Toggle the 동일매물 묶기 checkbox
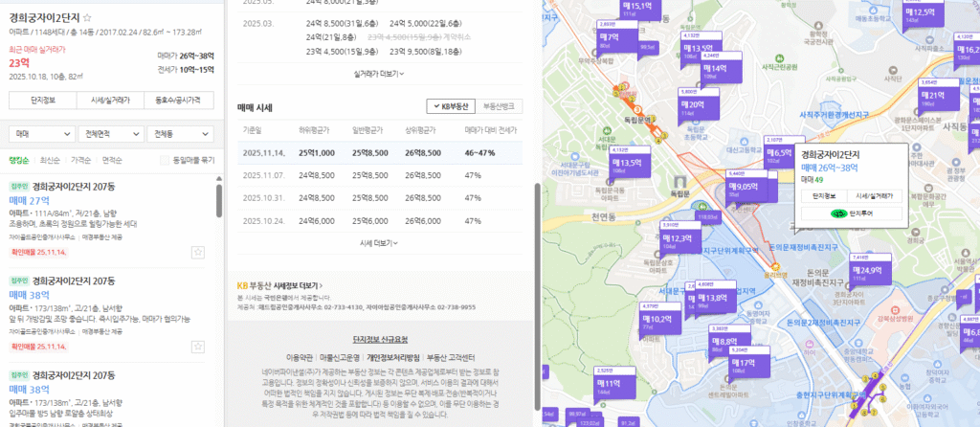 click(x=165, y=161)
